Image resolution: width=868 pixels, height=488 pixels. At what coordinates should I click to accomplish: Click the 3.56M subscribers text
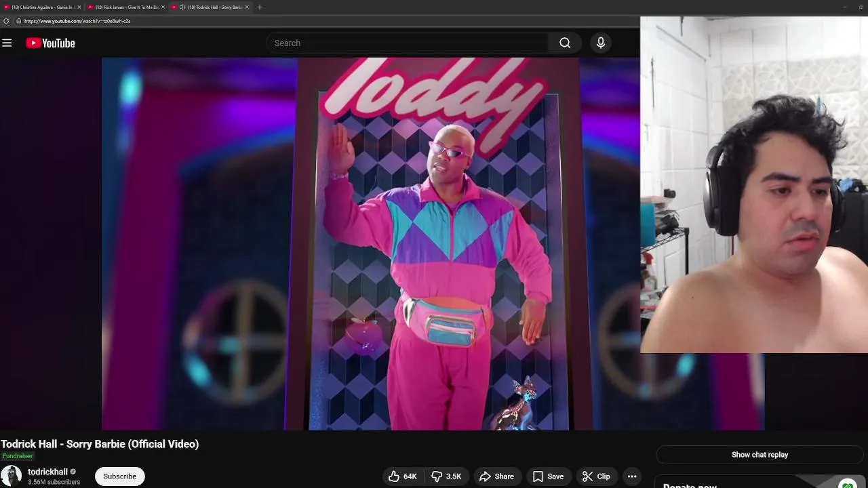tap(54, 482)
